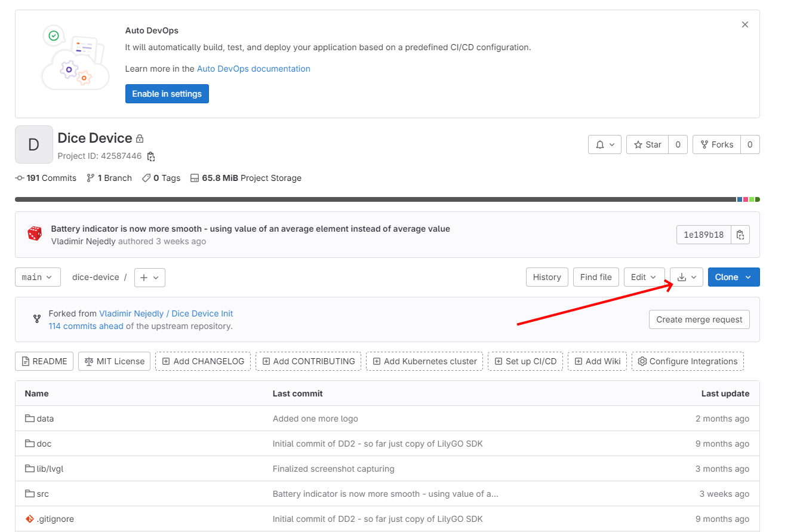Viewport: 803px width, 532px height.
Task: Click the forks count number
Action: [750, 144]
